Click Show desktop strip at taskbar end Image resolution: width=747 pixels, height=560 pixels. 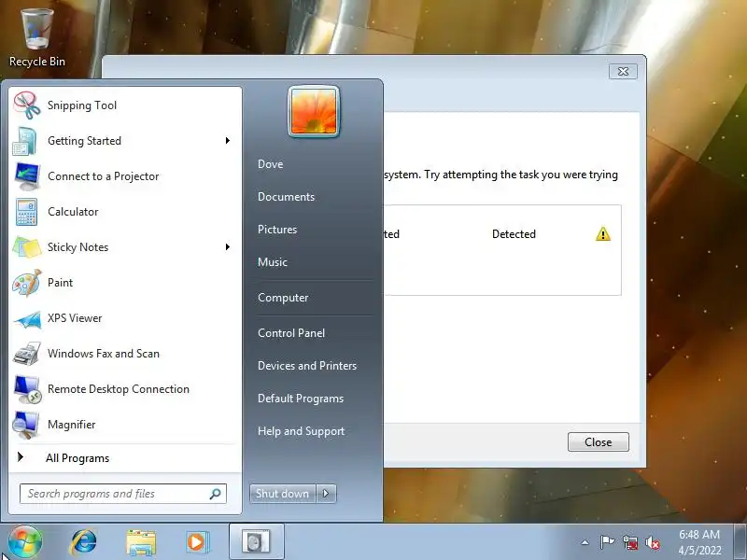[x=740, y=542]
